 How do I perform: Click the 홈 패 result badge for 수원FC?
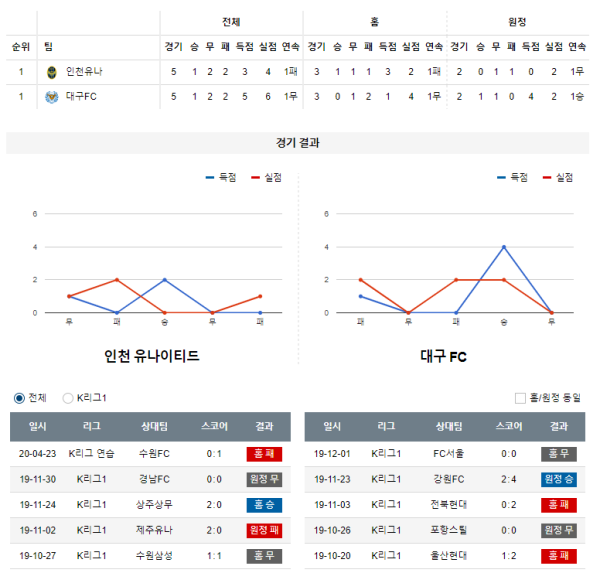[264, 454]
